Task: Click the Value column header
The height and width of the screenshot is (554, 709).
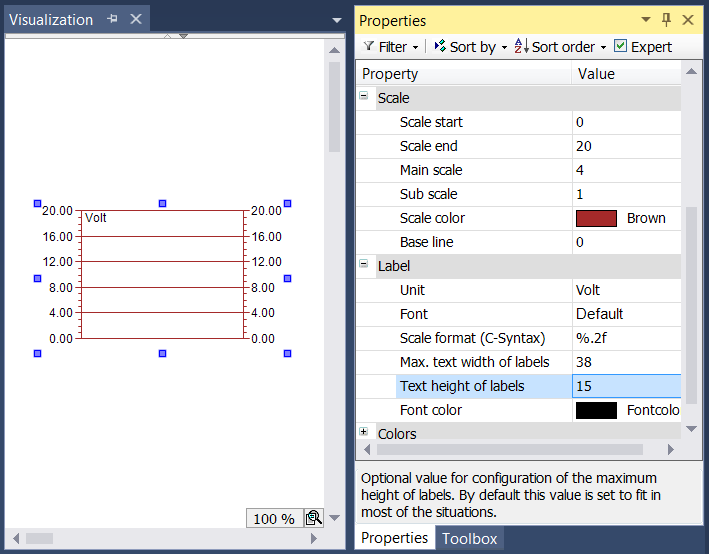Action: tap(626, 74)
